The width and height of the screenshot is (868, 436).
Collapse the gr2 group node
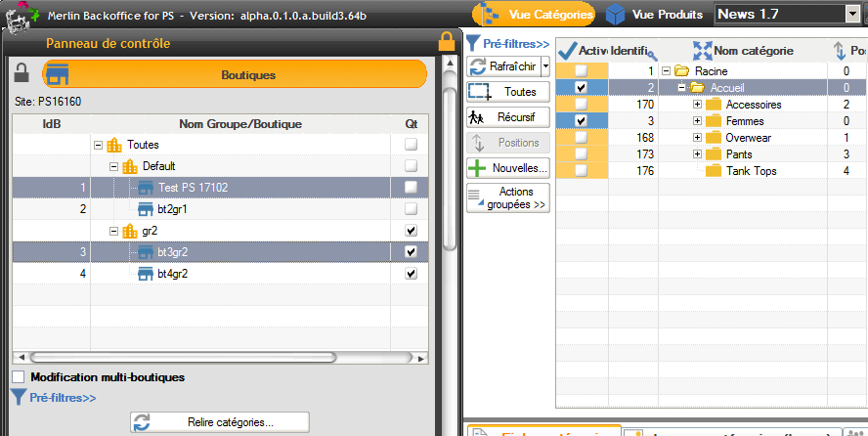[x=114, y=232]
